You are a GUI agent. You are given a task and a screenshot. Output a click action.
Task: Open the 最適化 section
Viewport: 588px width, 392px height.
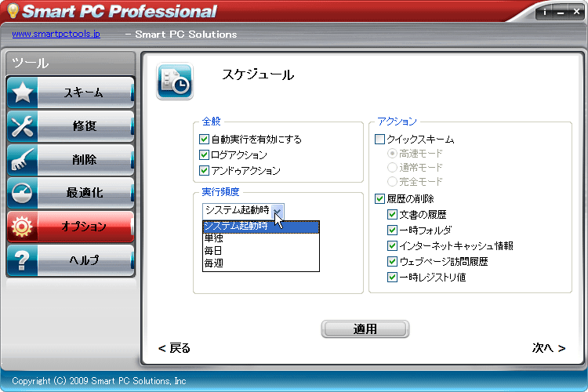pyautogui.click(x=71, y=193)
